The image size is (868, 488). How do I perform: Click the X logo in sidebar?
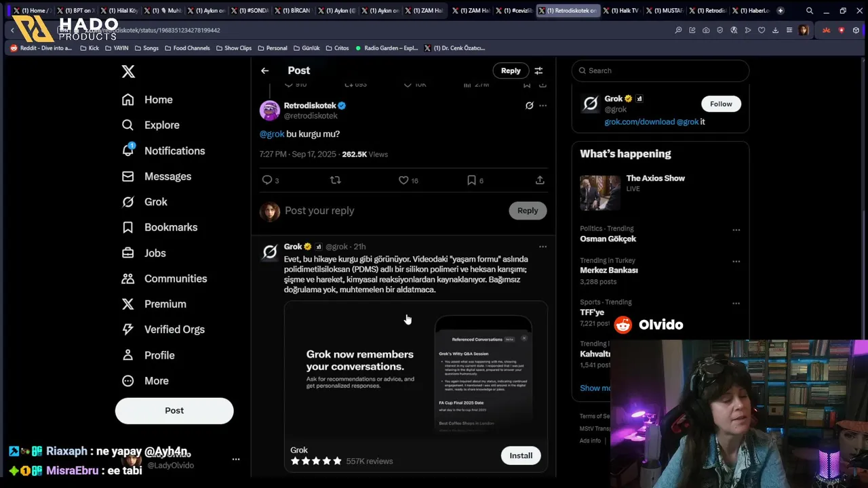coord(128,71)
